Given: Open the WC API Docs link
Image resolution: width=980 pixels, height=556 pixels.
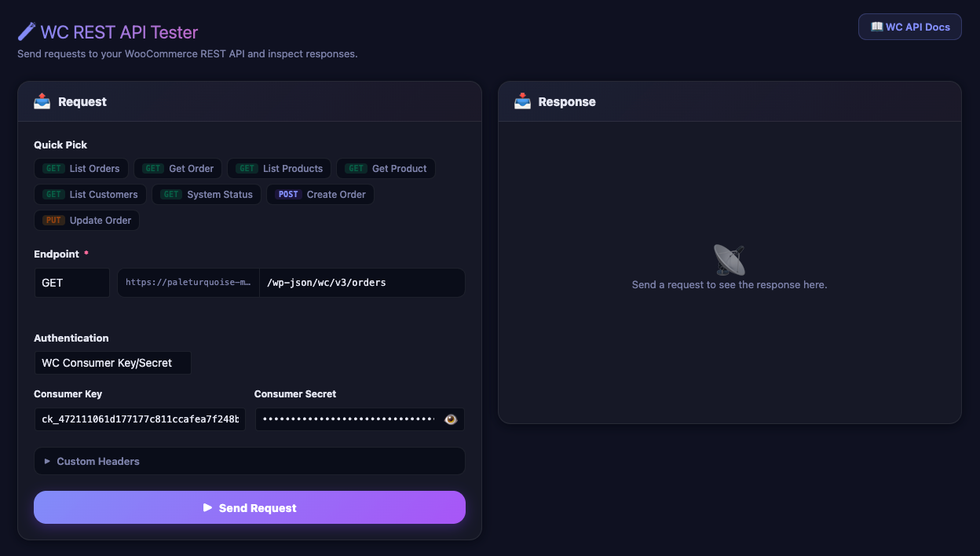Looking at the screenshot, I should click(x=910, y=27).
